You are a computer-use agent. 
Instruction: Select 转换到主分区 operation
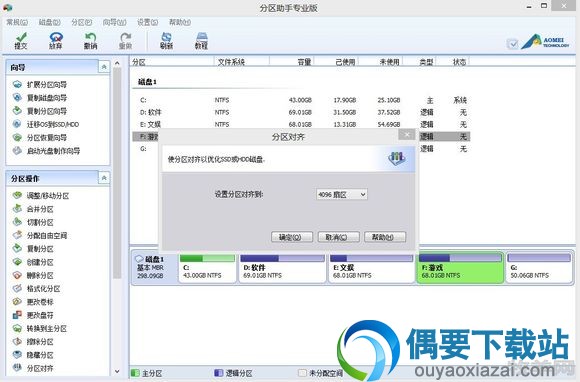point(40,329)
